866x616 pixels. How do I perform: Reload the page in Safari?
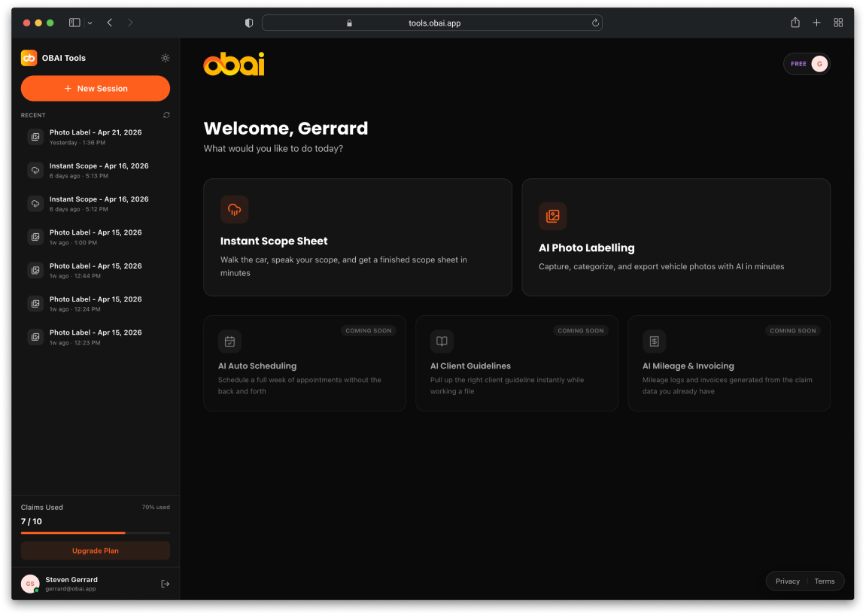click(595, 23)
